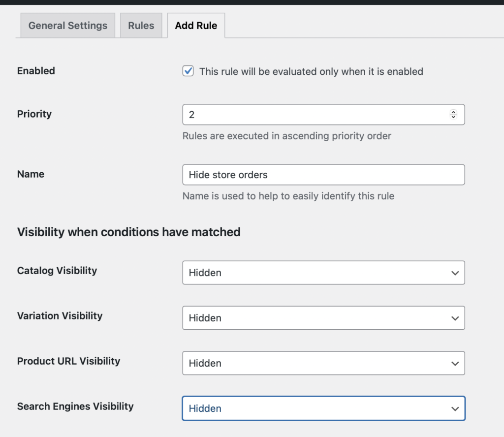This screenshot has width=504, height=437.
Task: Click the 'Product URL Visibility' label text
Action: (x=68, y=361)
